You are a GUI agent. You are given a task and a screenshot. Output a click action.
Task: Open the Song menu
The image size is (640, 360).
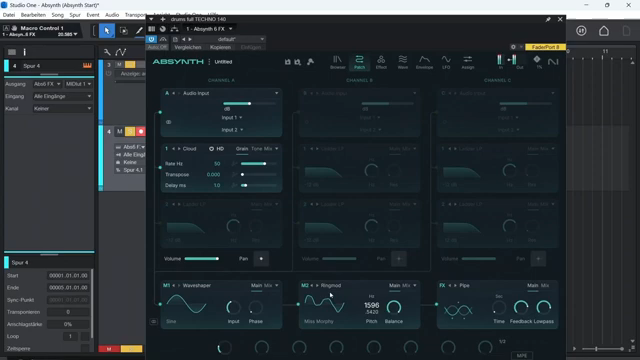click(x=58, y=15)
